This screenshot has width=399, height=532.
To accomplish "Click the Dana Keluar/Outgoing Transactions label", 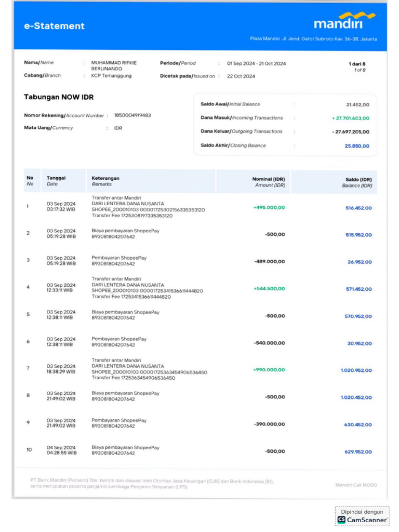I will (241, 131).
